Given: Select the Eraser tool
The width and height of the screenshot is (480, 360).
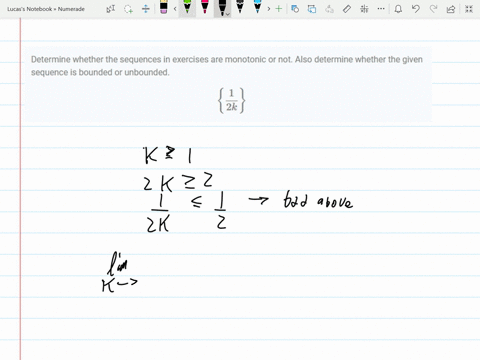Looking at the screenshot, I should [164, 7].
